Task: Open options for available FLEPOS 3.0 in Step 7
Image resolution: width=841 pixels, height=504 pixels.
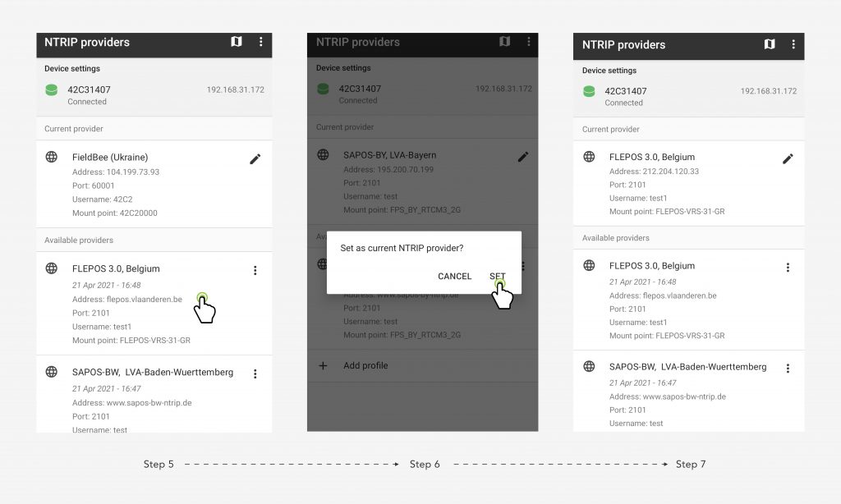Action: pos(788,267)
